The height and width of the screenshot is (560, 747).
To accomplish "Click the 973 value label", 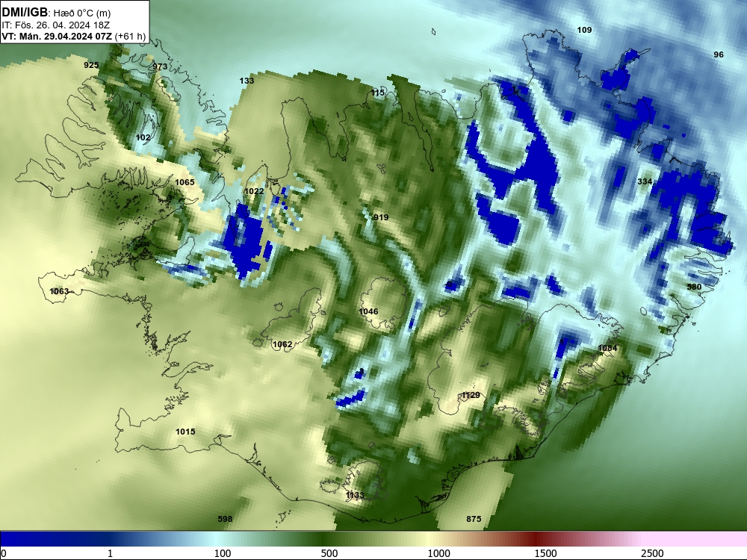I will point(160,66).
